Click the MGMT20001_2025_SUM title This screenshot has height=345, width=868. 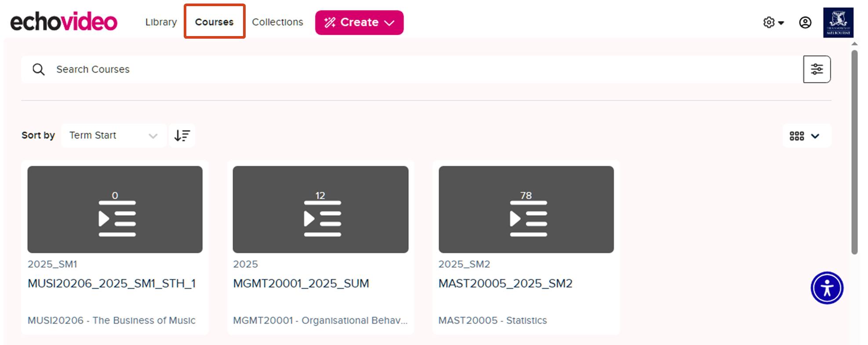pos(301,283)
